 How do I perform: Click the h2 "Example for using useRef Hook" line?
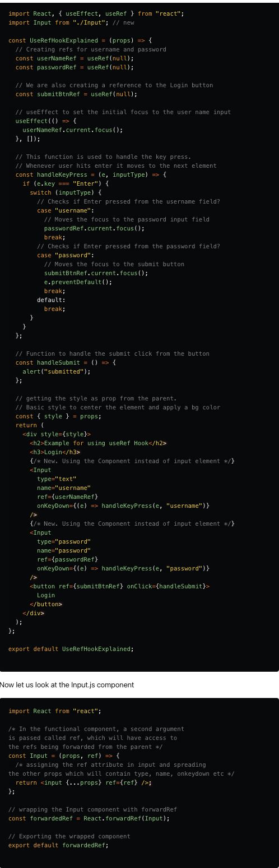[x=98, y=443]
